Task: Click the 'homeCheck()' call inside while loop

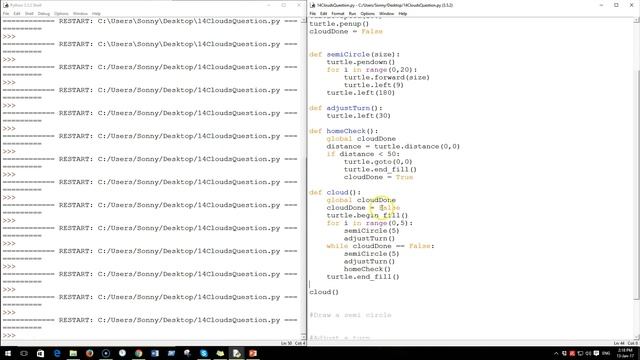Action: [x=367, y=269]
